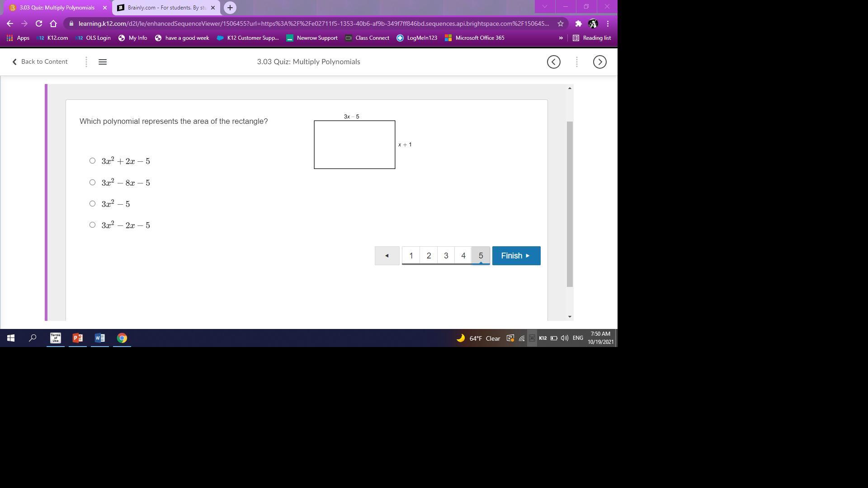Screen dimensions: 868x488
Task: Select answer 3x² − 8x − 5
Action: point(93,183)
